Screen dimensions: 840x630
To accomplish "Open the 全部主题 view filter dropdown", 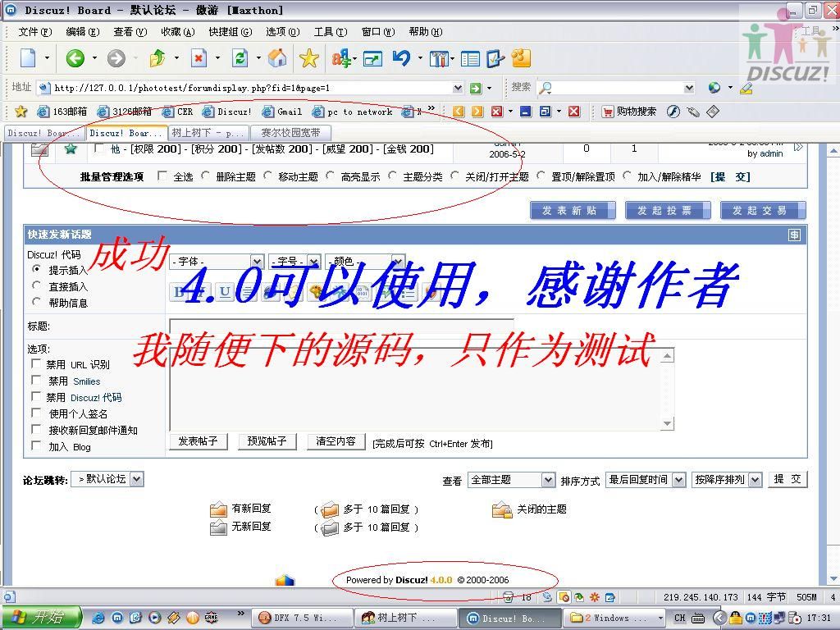I will tap(511, 480).
